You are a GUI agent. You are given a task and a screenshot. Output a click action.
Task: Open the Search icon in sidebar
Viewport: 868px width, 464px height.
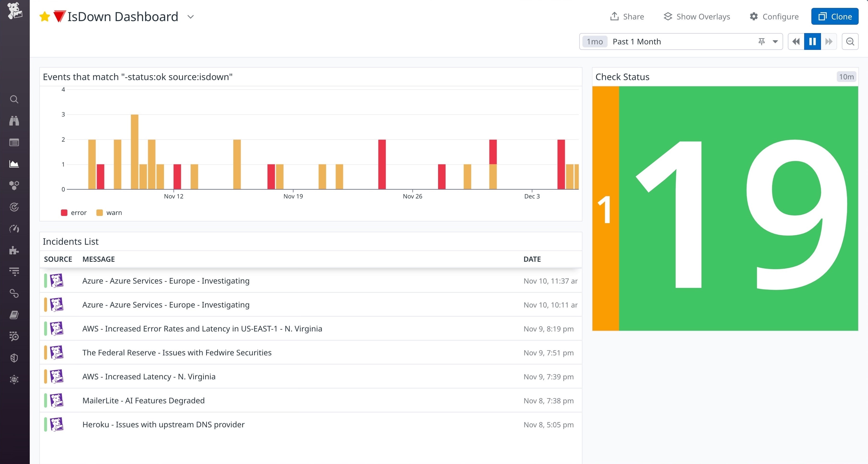[14, 99]
